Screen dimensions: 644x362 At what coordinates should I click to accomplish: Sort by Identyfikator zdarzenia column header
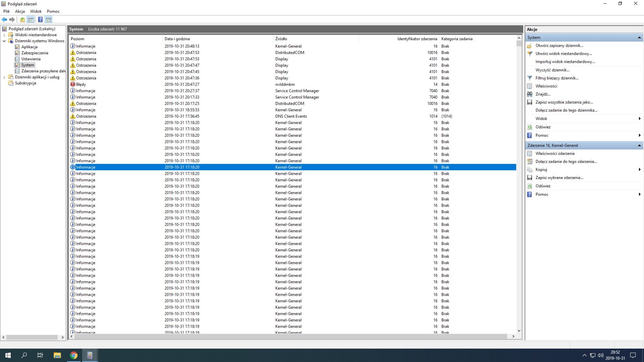pyautogui.click(x=399, y=39)
